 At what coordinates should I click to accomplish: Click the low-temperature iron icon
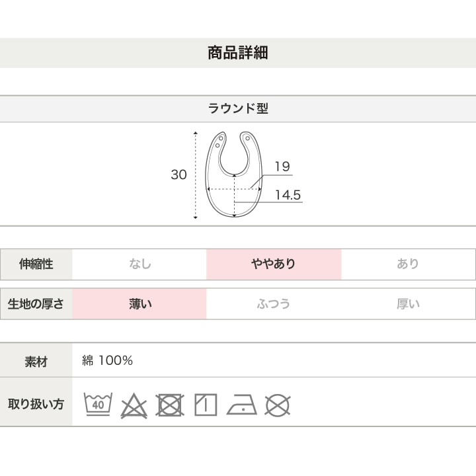(242, 405)
